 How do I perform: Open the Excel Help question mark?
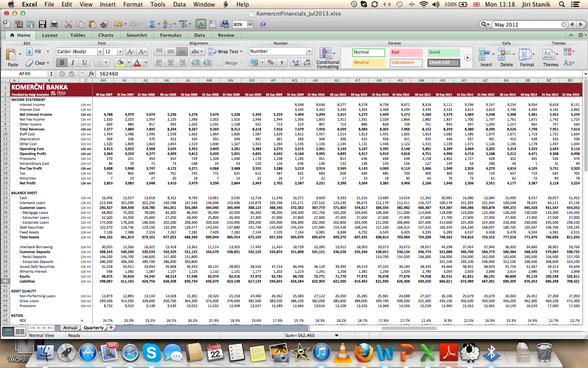[x=263, y=24]
